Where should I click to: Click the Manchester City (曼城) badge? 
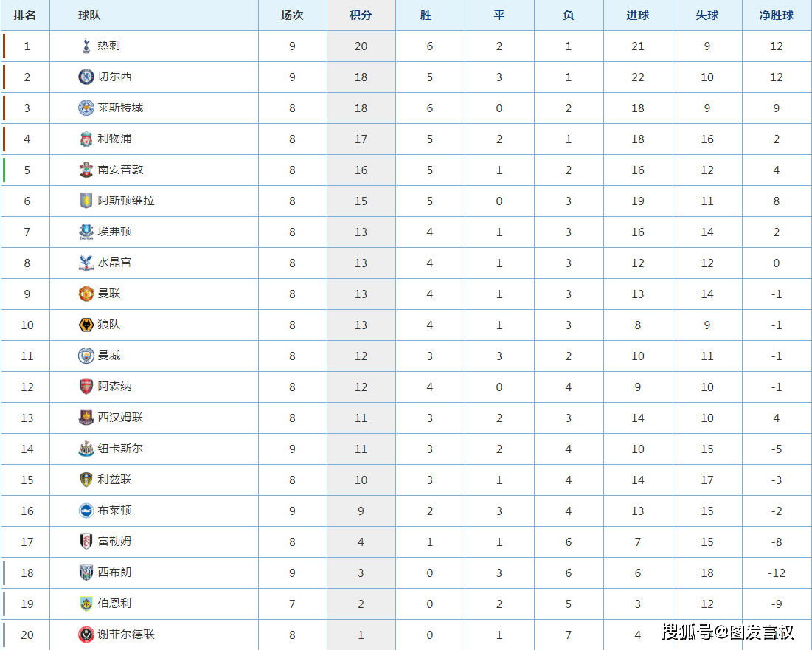point(86,356)
